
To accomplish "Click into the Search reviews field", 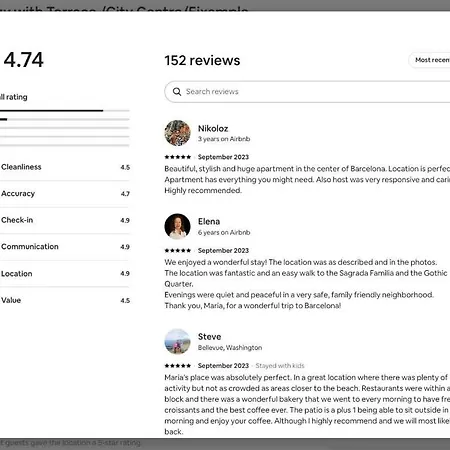I will click(x=307, y=92).
